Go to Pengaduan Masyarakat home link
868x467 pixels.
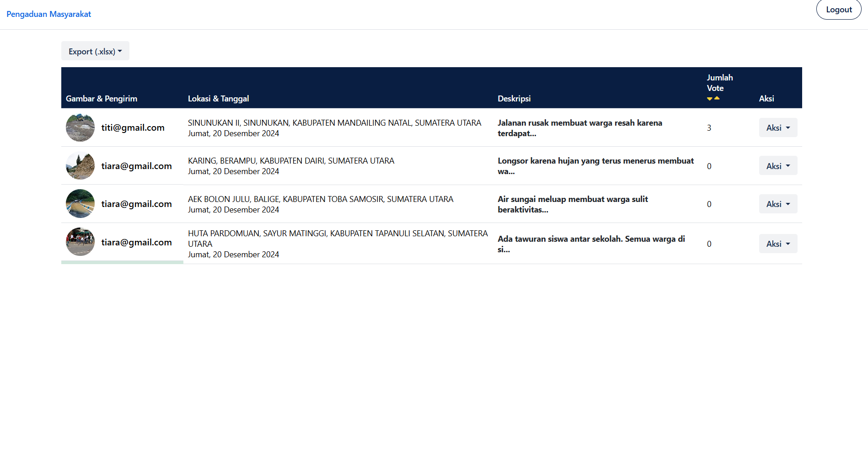pos(48,14)
